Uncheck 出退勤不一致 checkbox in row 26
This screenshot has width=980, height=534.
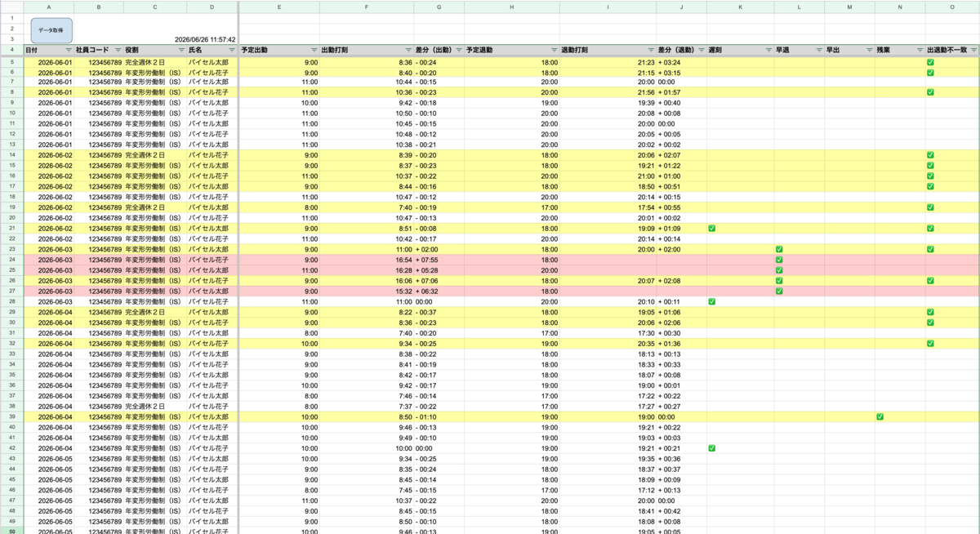[930, 281]
